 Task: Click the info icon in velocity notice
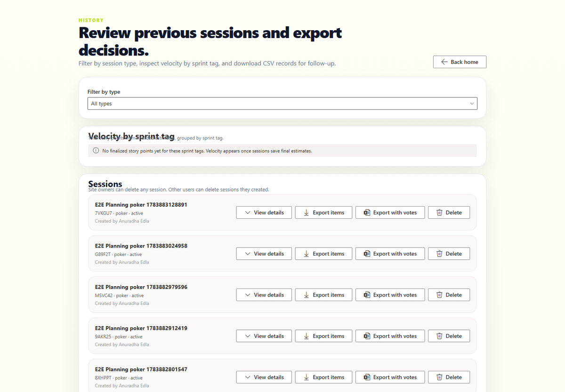pos(96,151)
